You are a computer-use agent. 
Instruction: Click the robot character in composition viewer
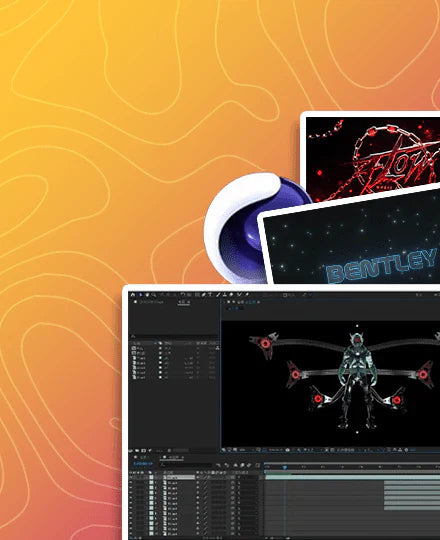(x=358, y=381)
